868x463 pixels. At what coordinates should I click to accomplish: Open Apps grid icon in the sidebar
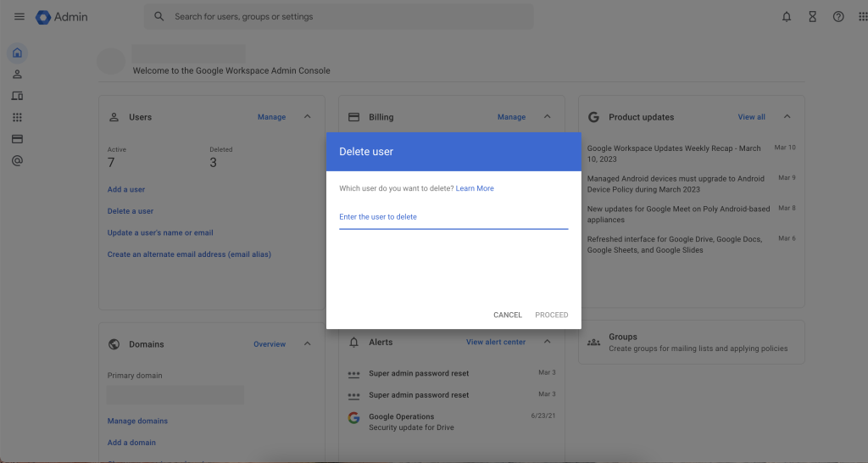click(x=17, y=117)
